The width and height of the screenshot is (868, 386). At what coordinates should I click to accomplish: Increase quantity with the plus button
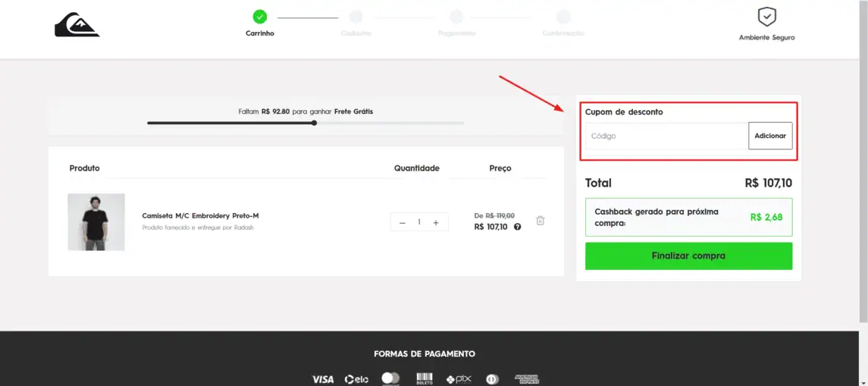(x=436, y=223)
